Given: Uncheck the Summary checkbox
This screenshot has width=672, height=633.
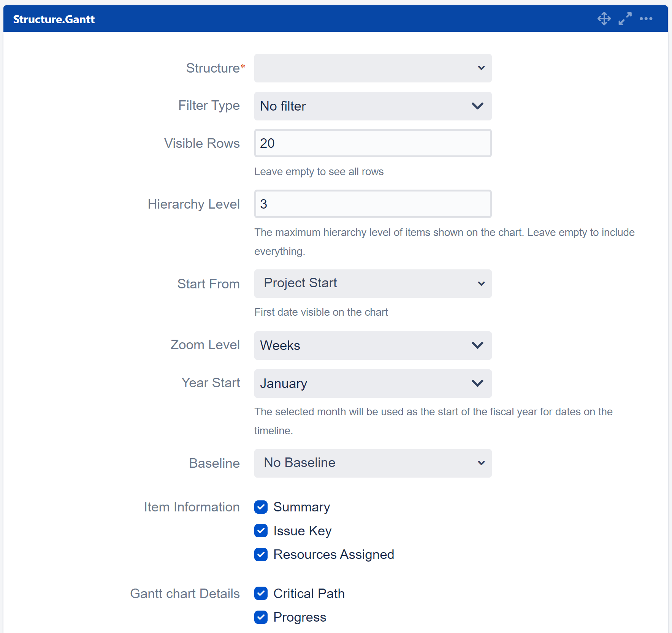Looking at the screenshot, I should coord(261,507).
